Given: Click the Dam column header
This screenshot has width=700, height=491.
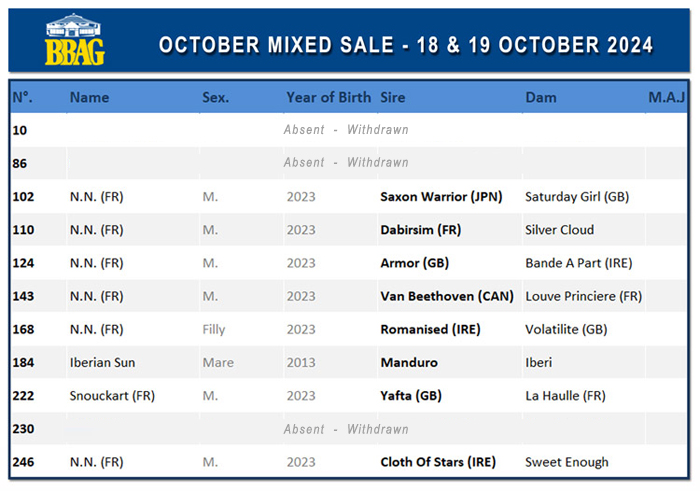Looking at the screenshot, I should (x=541, y=97).
